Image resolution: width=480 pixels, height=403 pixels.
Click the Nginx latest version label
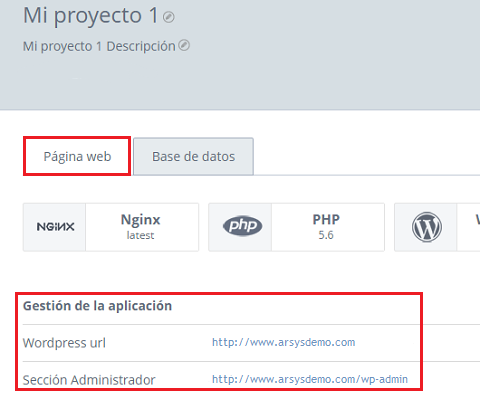[140, 235]
